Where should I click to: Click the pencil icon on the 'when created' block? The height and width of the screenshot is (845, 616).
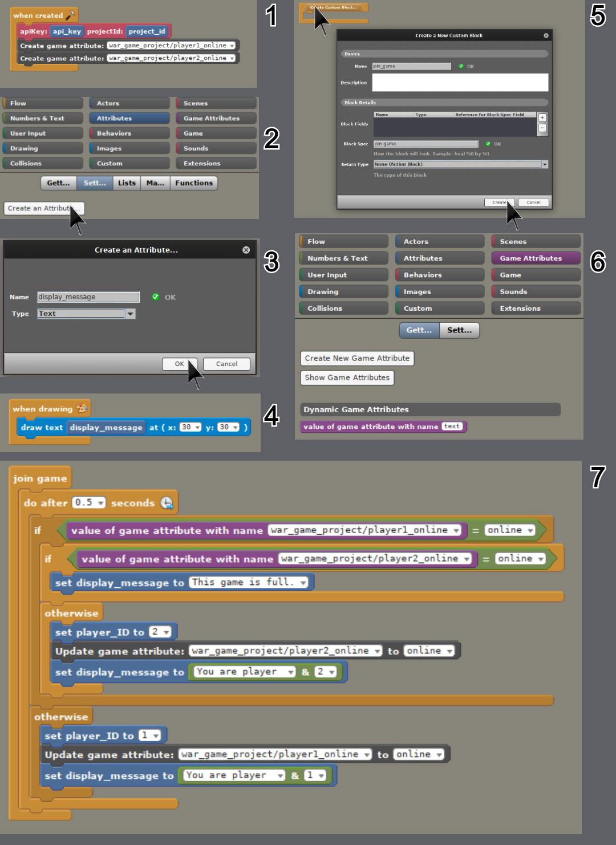coord(71,15)
